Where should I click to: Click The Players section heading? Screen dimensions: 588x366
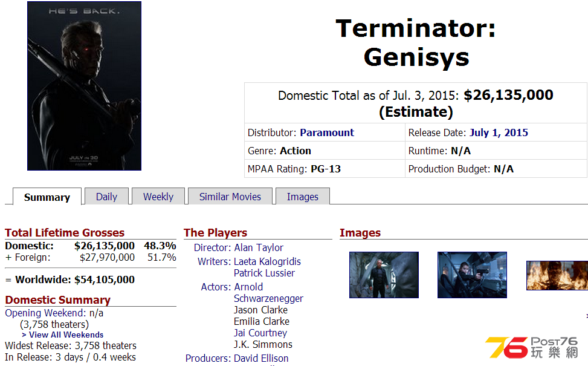215,233
